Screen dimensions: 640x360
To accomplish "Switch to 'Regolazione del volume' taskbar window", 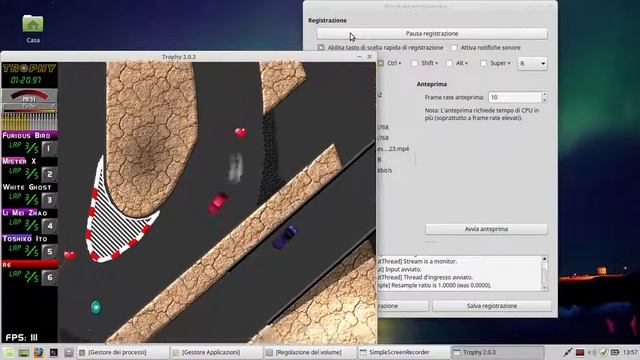I will 309,352.
